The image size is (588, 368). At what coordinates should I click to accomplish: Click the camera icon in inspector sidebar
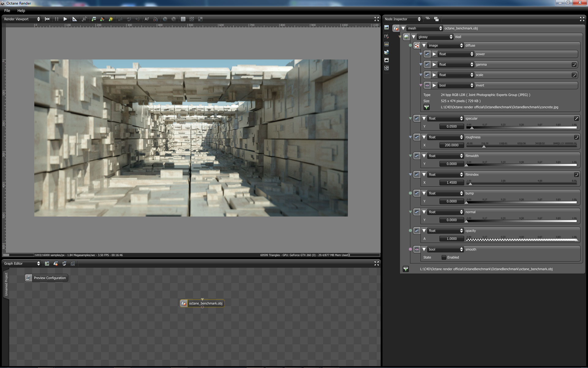point(386,36)
